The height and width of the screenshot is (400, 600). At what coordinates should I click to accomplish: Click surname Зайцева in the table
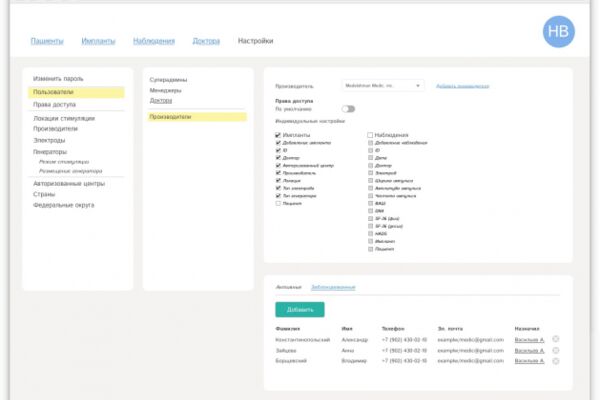(x=286, y=351)
